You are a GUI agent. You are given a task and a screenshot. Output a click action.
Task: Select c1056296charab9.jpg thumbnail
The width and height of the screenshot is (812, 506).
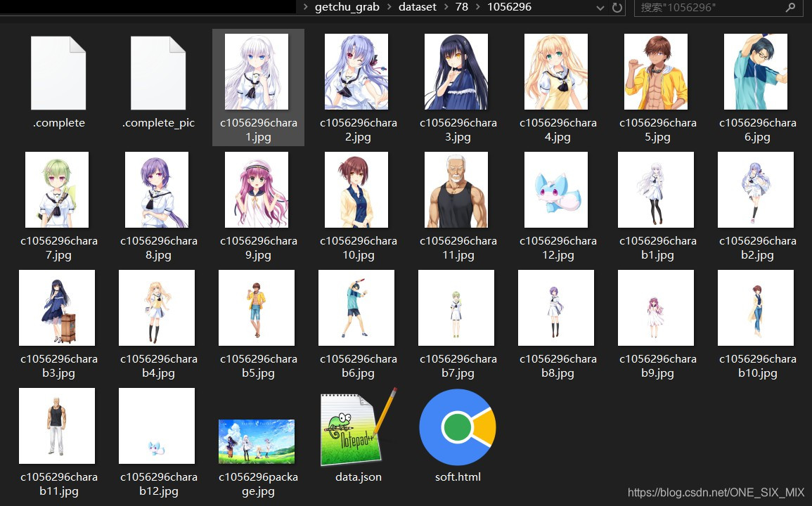click(x=656, y=308)
